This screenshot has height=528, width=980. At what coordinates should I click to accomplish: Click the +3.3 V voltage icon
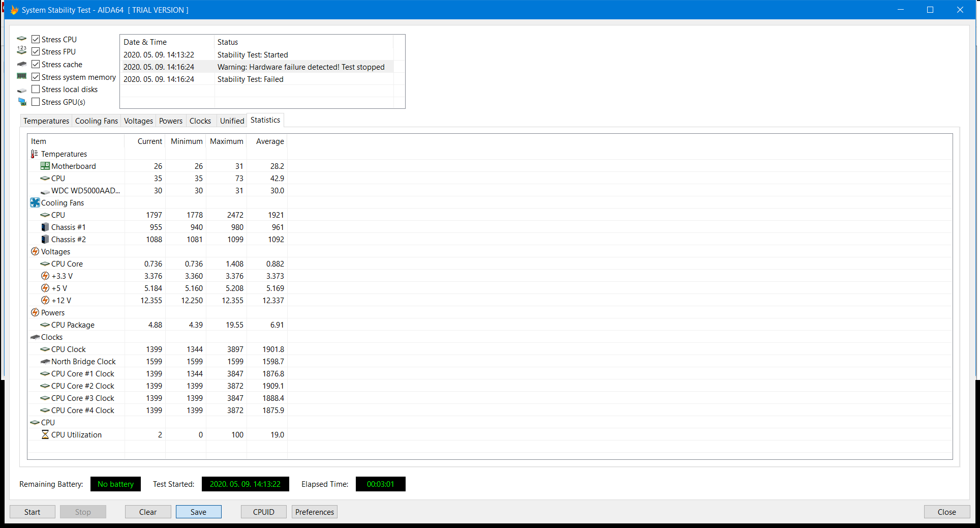pos(45,276)
